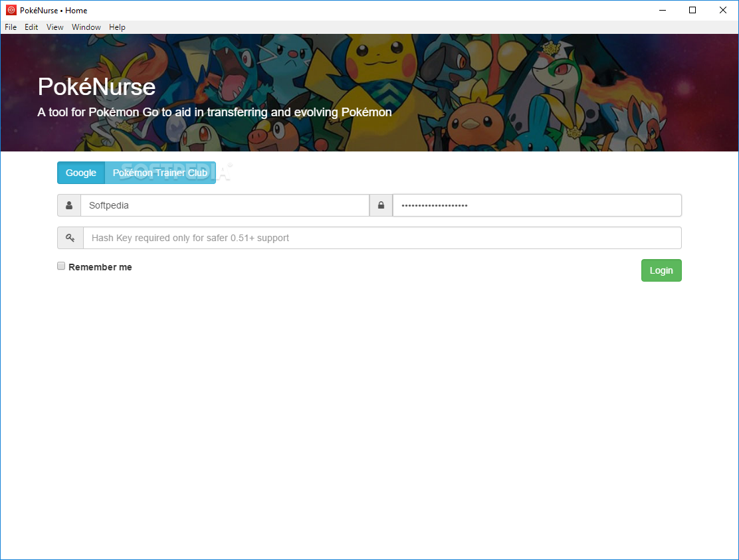Click the lock icon beside password field
The image size is (739, 560).
pyautogui.click(x=381, y=205)
